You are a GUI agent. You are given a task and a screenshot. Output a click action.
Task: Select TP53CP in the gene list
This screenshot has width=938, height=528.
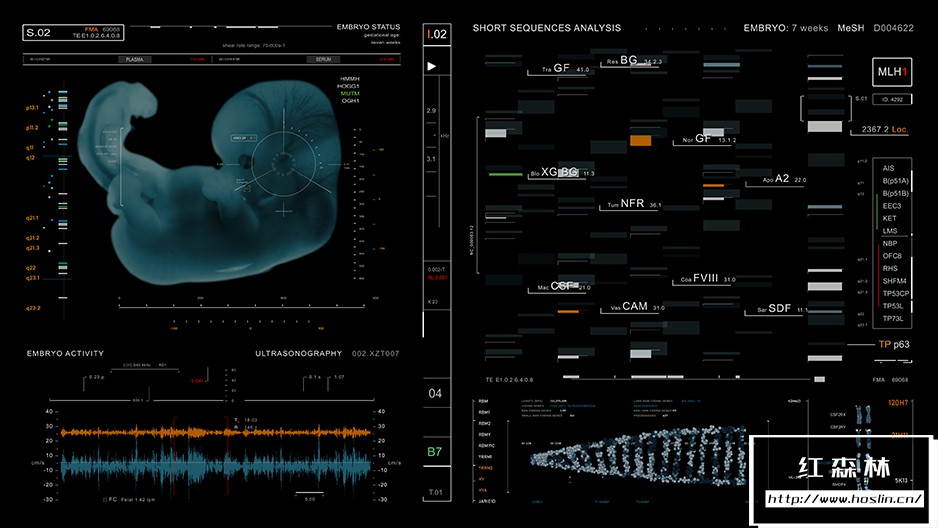point(896,294)
